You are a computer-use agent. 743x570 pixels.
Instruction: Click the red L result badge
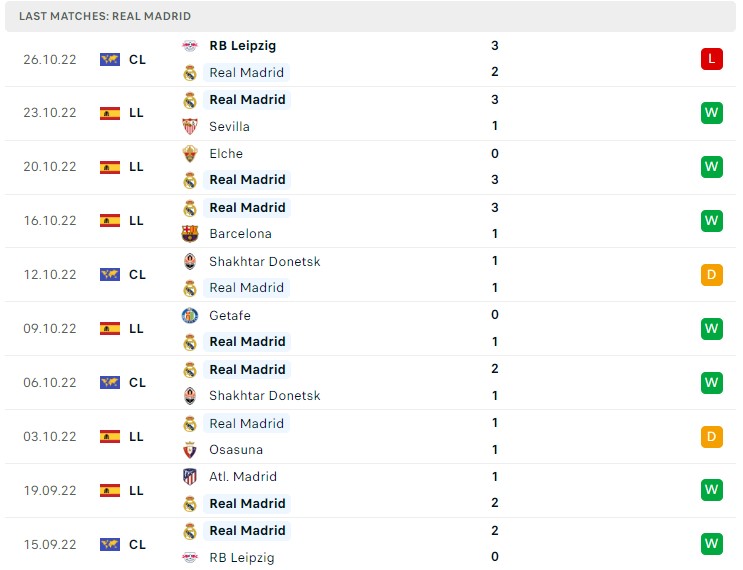(711, 59)
